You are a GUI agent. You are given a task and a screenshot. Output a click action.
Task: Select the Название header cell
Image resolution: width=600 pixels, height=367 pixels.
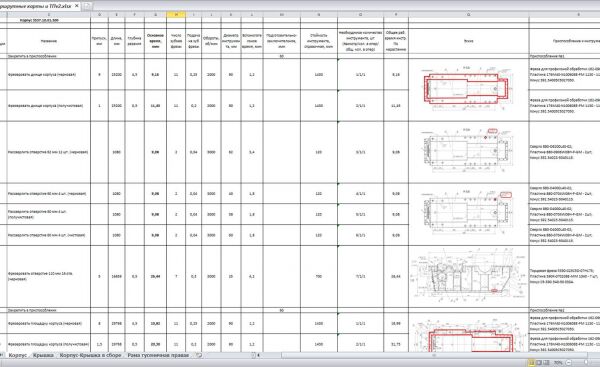[x=49, y=41]
